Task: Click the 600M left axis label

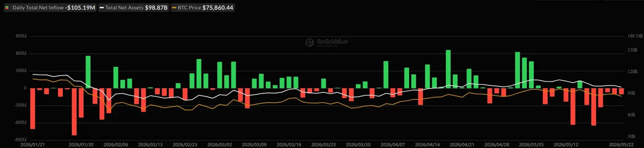Action: [x=21, y=54]
